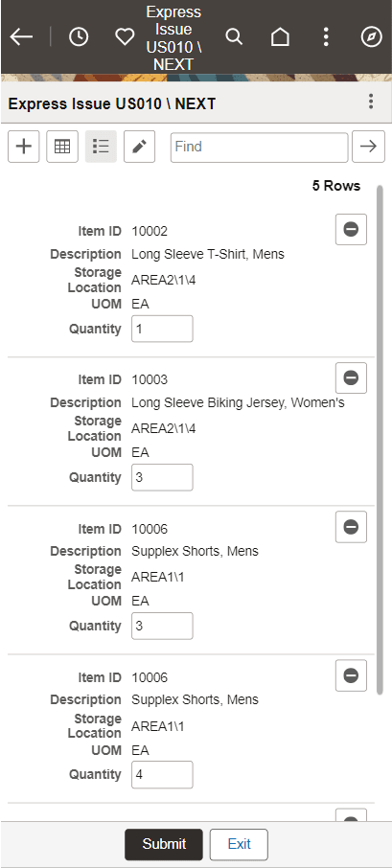Open the header actions three-dot menu
The height and width of the screenshot is (868, 392).
[x=326, y=37]
